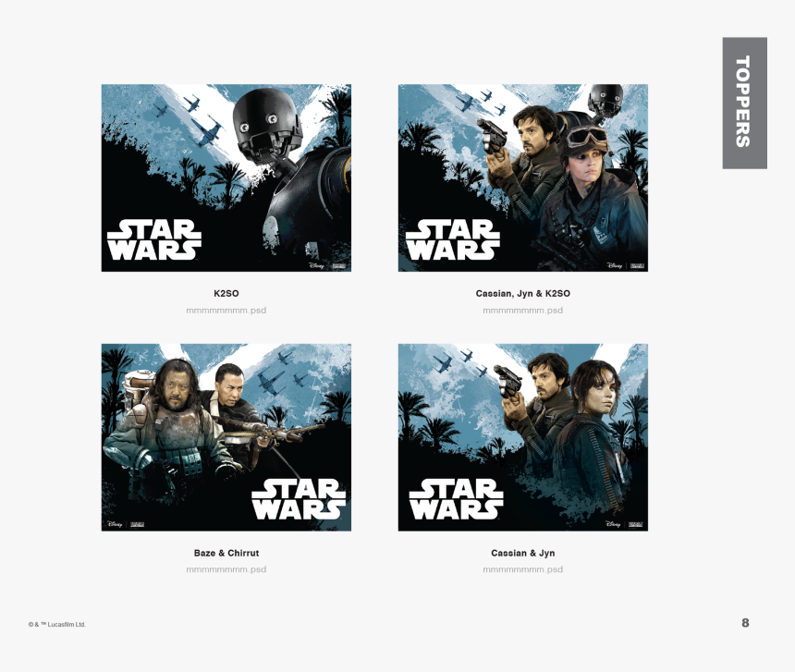Click the page number 8
This screenshot has height=672, width=795.
(745, 623)
